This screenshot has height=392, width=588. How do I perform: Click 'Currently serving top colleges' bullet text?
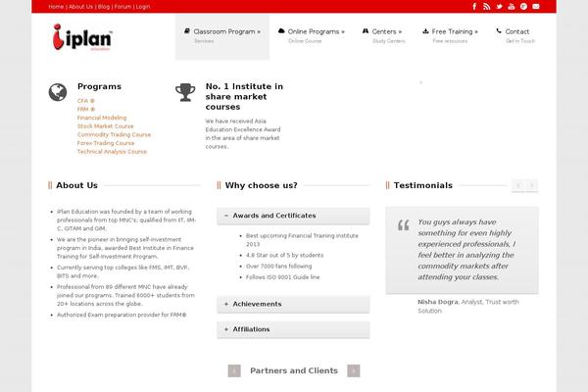click(123, 271)
